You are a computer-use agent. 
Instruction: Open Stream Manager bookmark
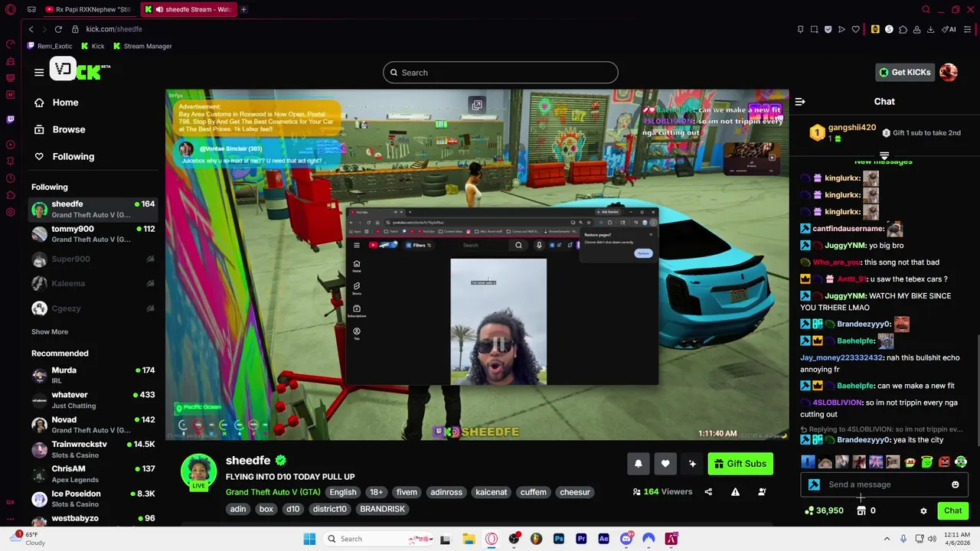click(x=142, y=46)
